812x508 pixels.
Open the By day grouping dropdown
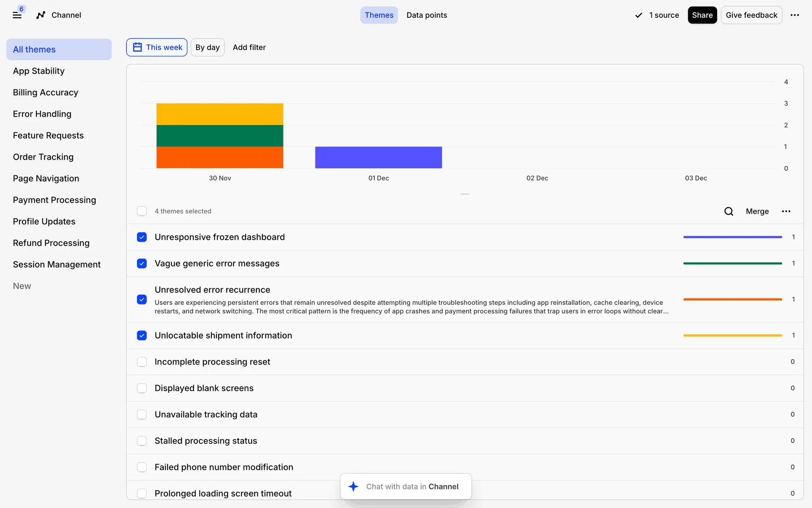(207, 47)
